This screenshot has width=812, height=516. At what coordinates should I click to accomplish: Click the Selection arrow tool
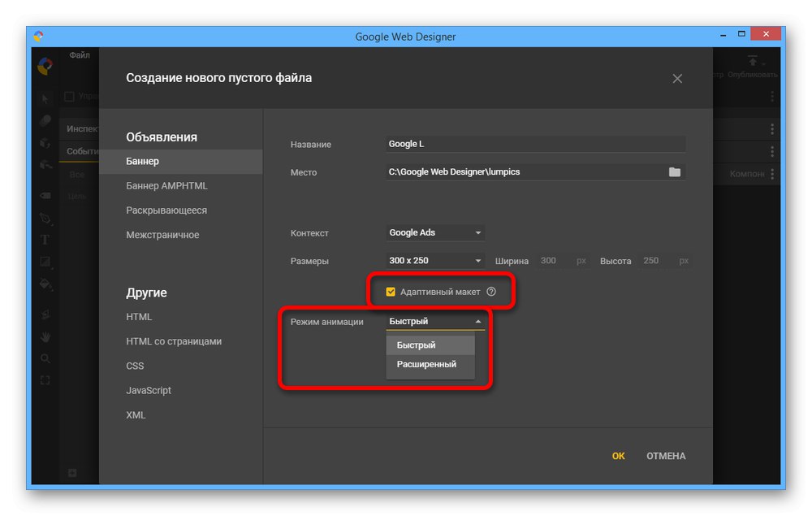pos(45,99)
